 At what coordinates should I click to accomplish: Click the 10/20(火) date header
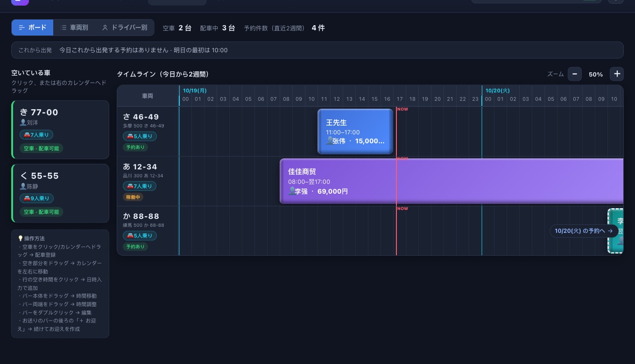pos(497,91)
